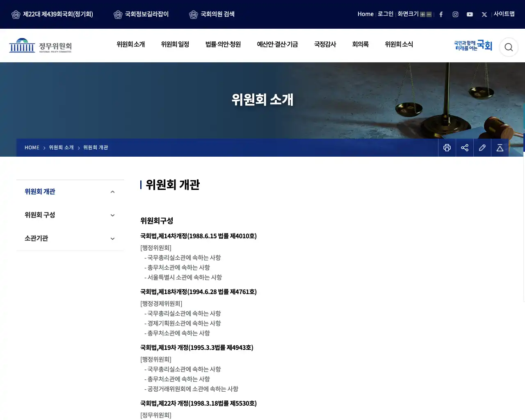Click the emblem icon beside 국회정보길라잡이
This screenshot has height=420, width=525.
click(x=118, y=14)
